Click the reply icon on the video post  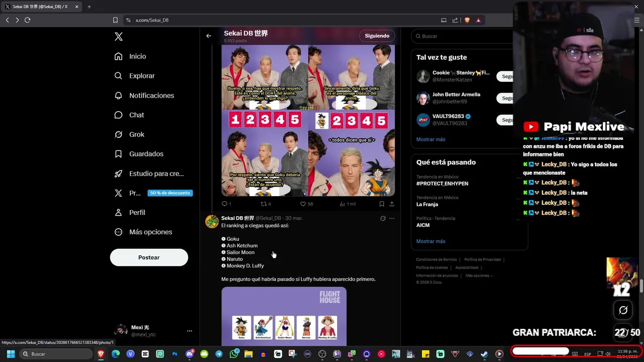point(225,204)
